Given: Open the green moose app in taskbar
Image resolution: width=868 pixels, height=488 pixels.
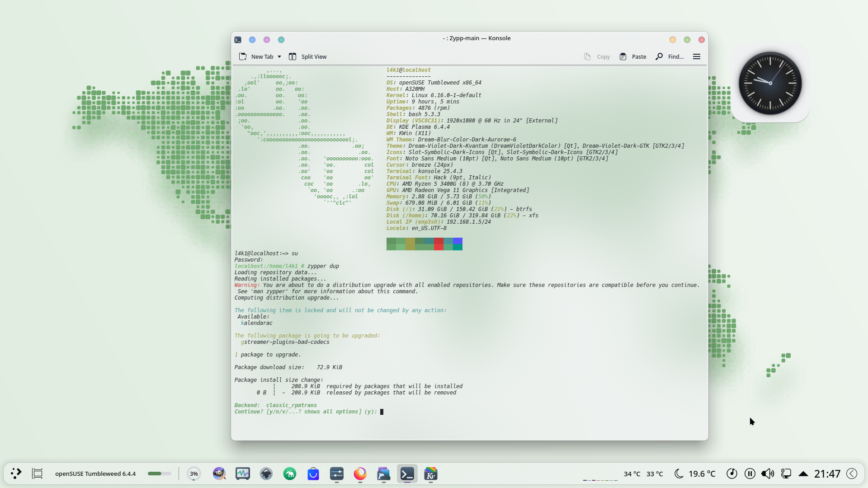Looking at the screenshot, I should pos(290,474).
